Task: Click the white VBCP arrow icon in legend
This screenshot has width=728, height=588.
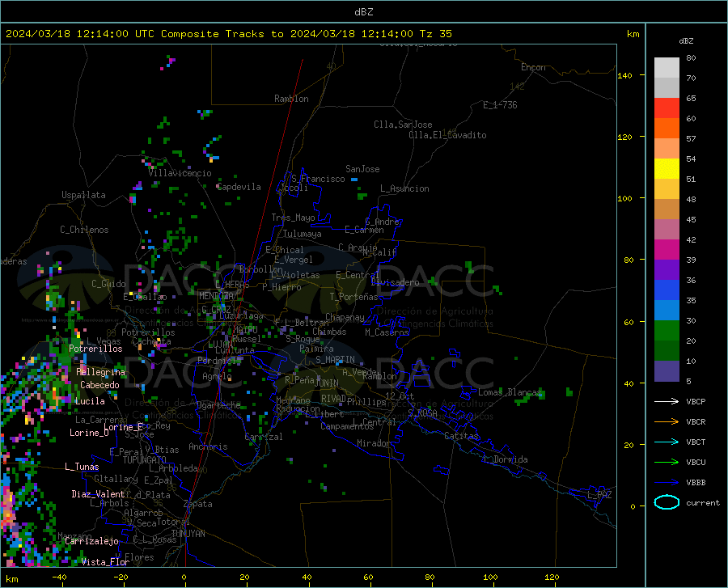Action: coord(667,401)
